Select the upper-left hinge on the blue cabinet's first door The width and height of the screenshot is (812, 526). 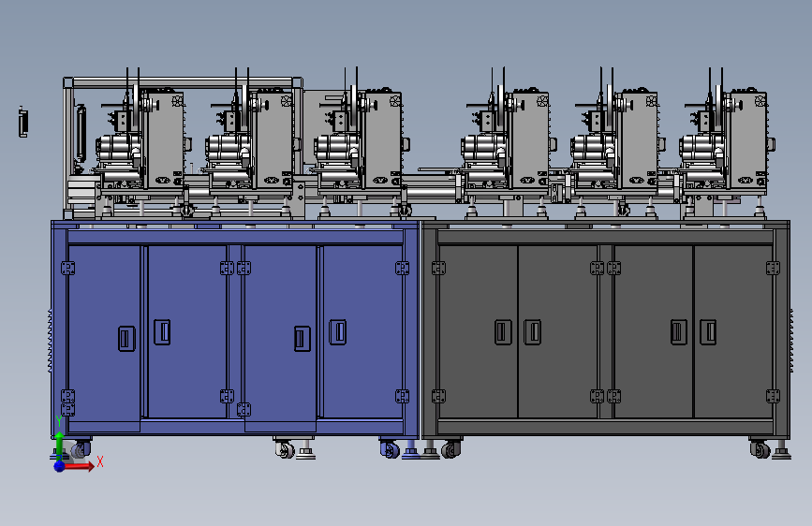(67, 269)
